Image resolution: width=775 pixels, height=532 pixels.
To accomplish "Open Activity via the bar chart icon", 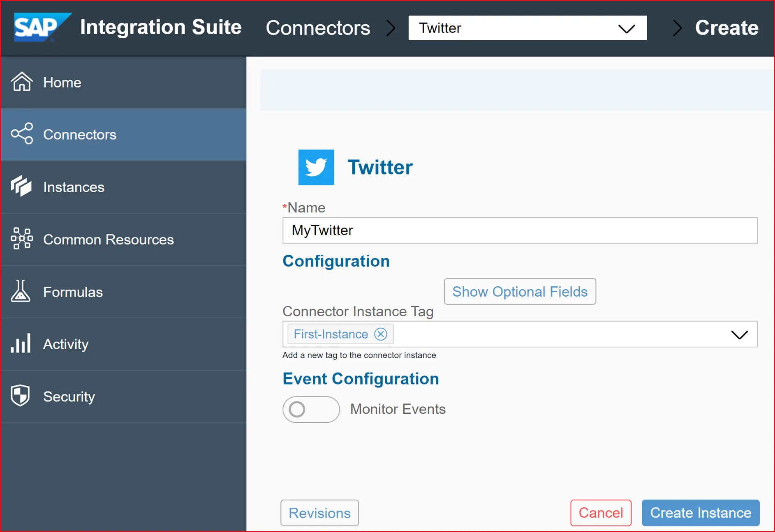I will click(x=21, y=344).
